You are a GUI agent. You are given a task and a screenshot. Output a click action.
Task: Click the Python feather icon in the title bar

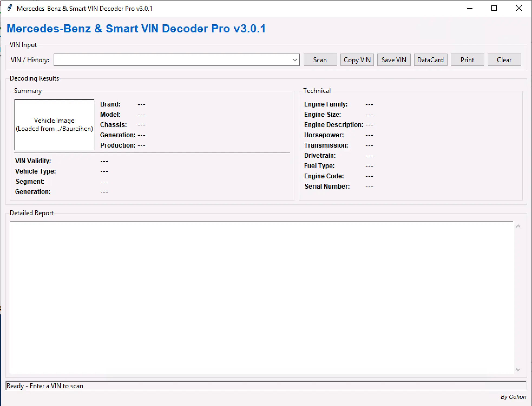coord(9,8)
